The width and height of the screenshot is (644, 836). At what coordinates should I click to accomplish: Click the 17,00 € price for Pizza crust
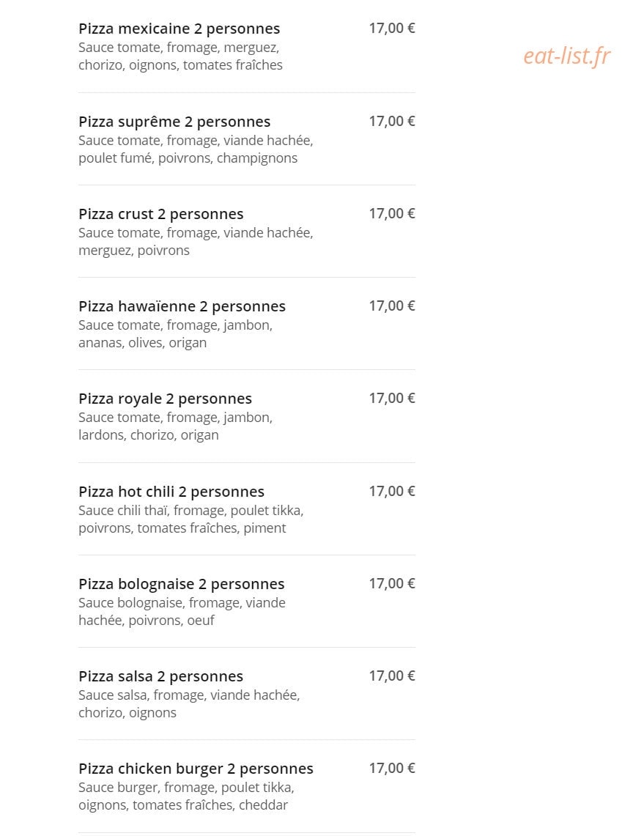[392, 214]
